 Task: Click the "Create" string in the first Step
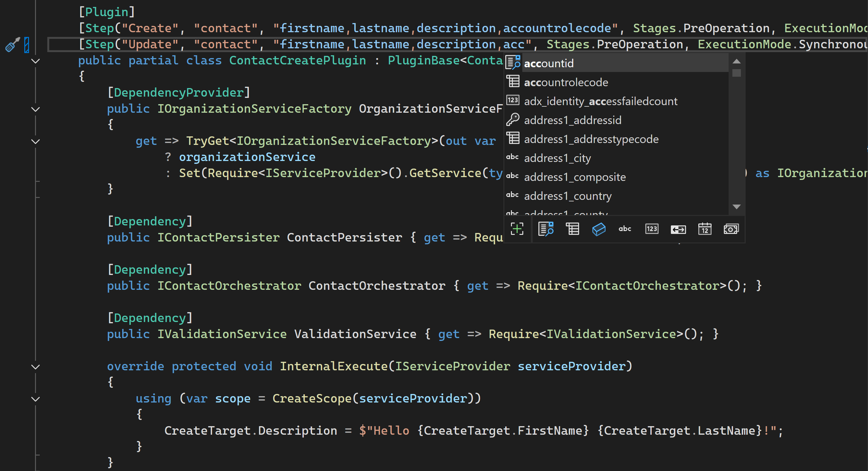pos(150,28)
